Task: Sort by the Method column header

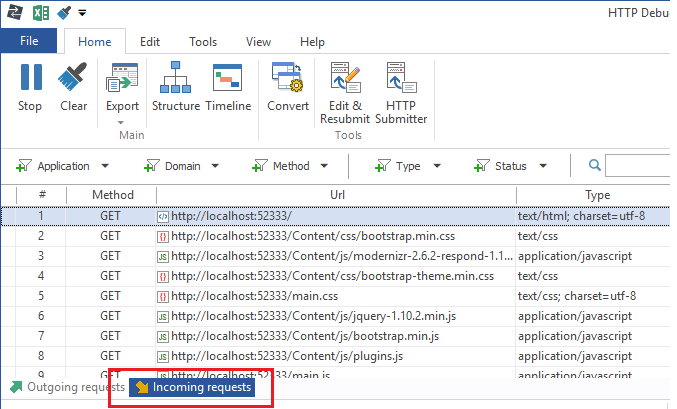Action: pyautogui.click(x=112, y=195)
